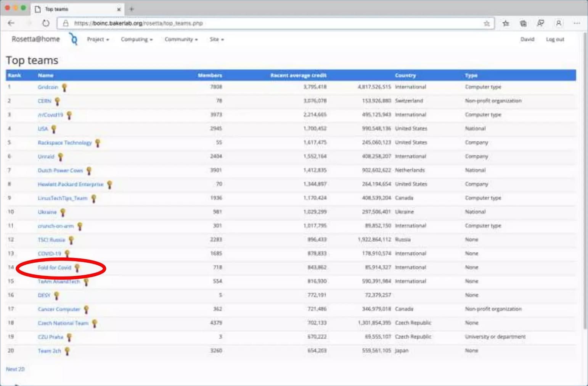Expand the Site dropdown menu
Image resolution: width=588 pixels, height=386 pixels.
(217, 39)
